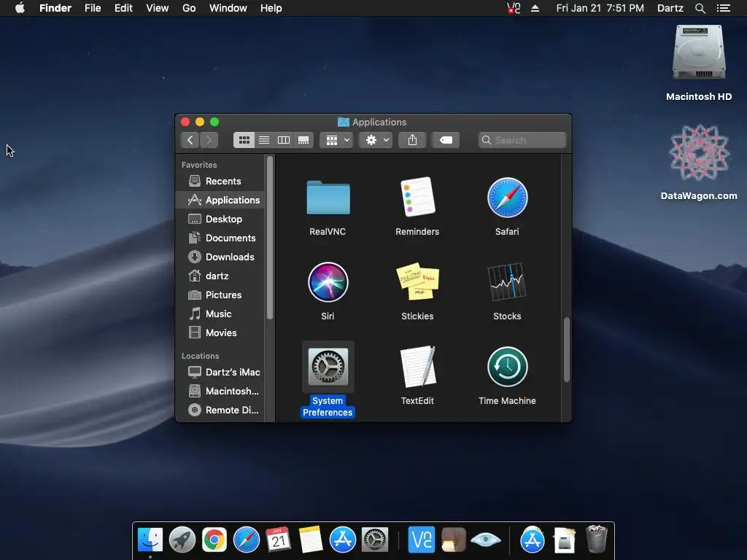Open the Go menu
The image size is (747, 560).
[189, 8]
